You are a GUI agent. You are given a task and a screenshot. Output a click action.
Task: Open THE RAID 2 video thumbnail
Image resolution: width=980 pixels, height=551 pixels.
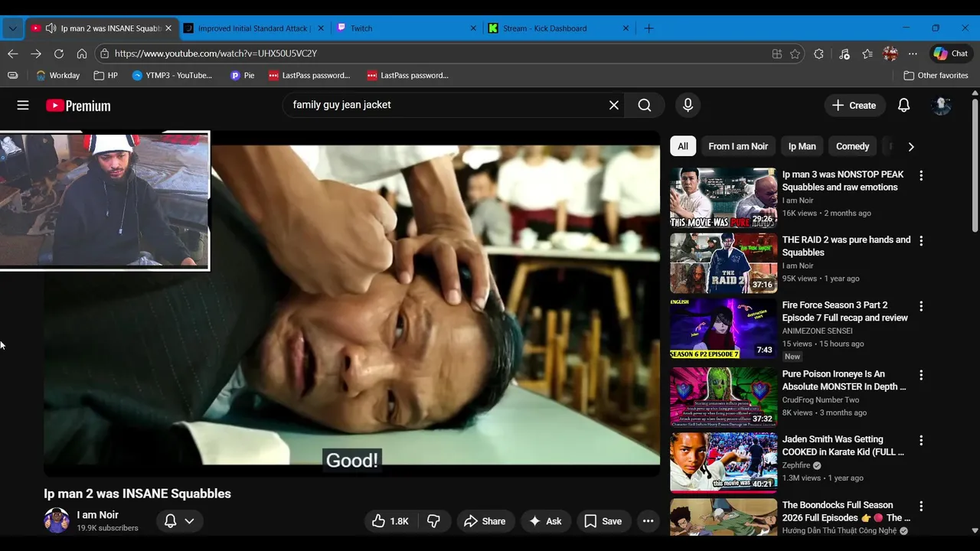(724, 263)
